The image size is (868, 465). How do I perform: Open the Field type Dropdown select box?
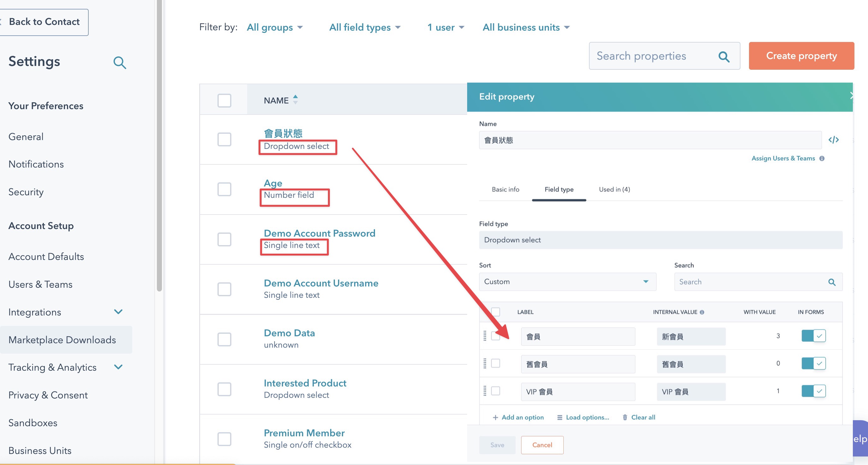coord(660,240)
